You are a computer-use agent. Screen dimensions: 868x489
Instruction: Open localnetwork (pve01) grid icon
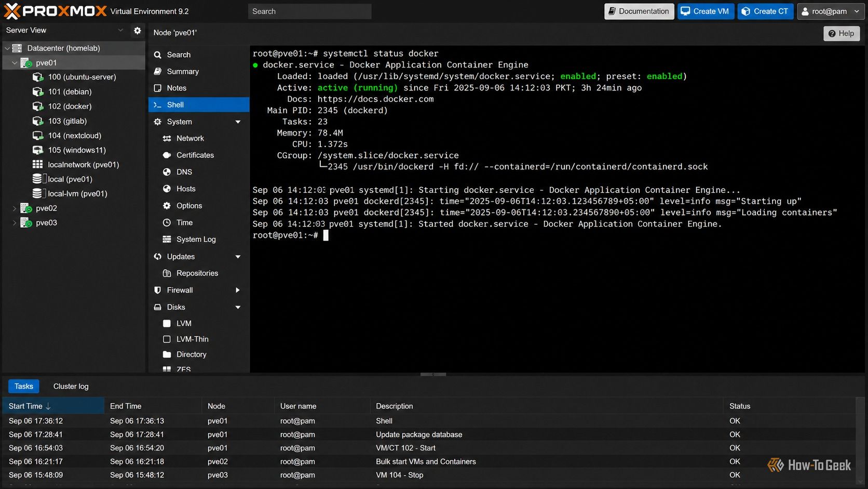pyautogui.click(x=38, y=165)
